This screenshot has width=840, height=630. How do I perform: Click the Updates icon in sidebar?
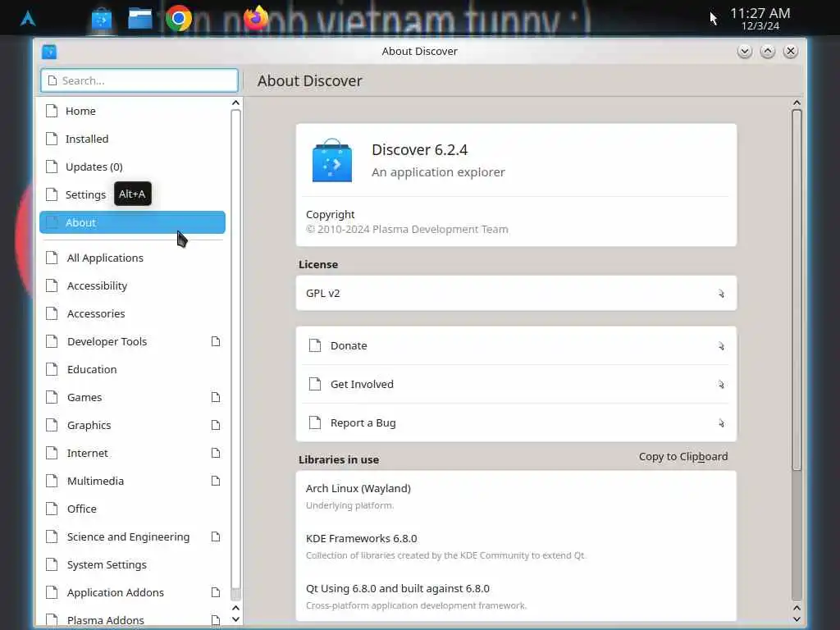pyautogui.click(x=52, y=167)
